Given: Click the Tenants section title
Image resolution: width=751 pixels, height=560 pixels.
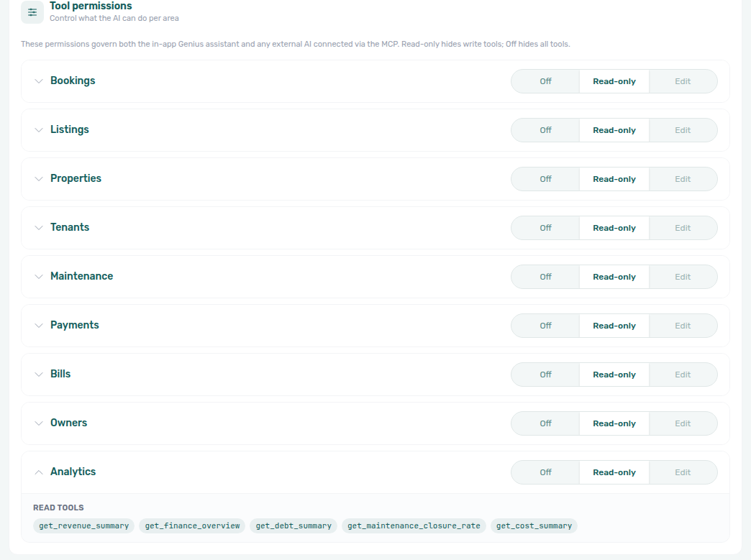Looking at the screenshot, I should (70, 227).
